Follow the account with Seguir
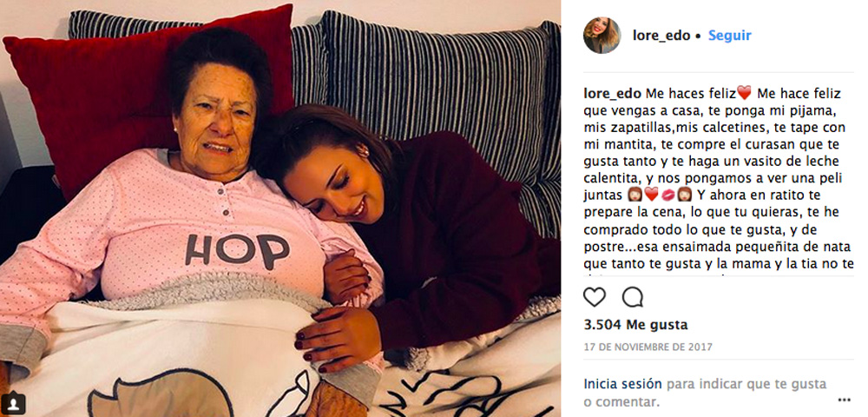The height and width of the screenshot is (417, 868). tap(730, 36)
